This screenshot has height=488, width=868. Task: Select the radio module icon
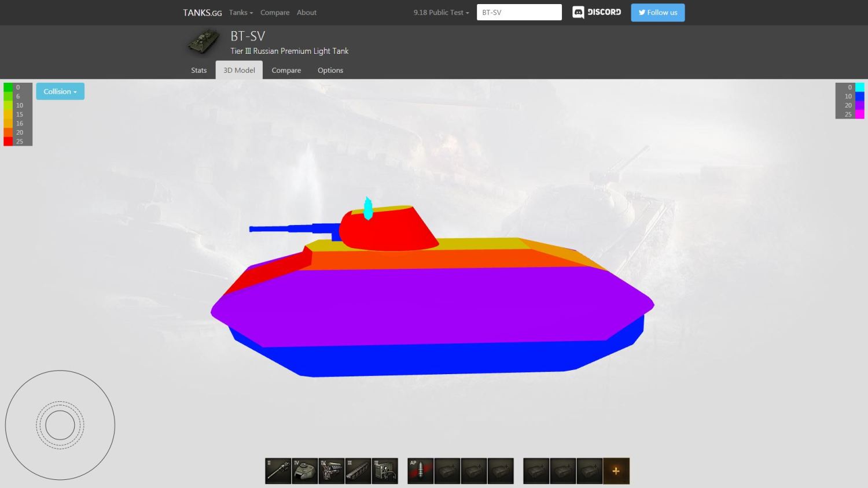pyautogui.click(x=385, y=471)
